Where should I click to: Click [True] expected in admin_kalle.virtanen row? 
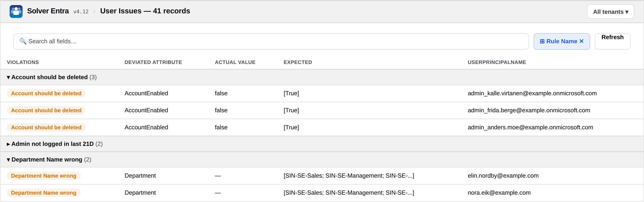tap(291, 93)
